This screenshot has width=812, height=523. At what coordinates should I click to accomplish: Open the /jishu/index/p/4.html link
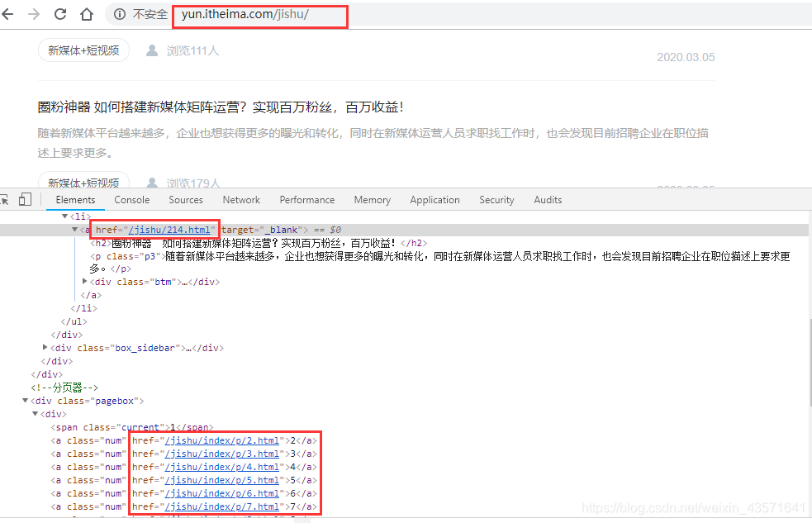[222, 467]
